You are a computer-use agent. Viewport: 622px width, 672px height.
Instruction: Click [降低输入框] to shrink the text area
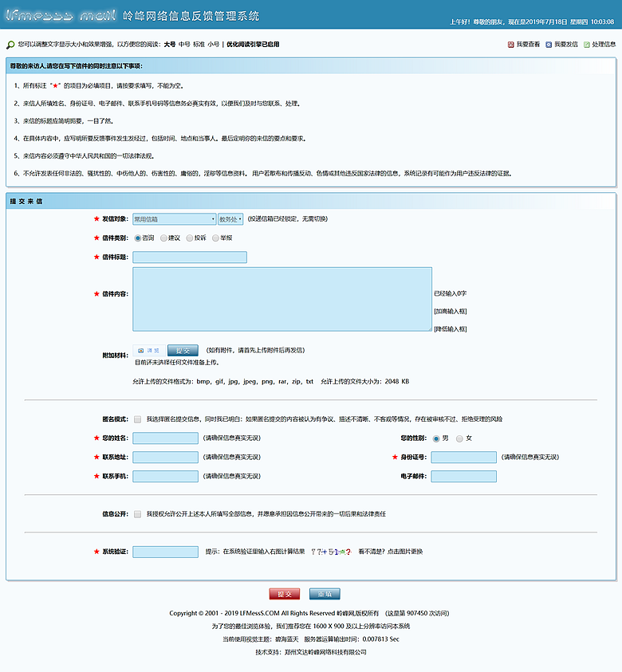point(450,328)
